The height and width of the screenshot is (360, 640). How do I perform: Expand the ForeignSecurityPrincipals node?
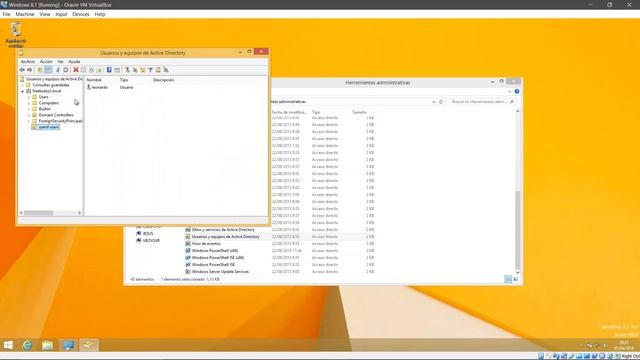(x=29, y=121)
